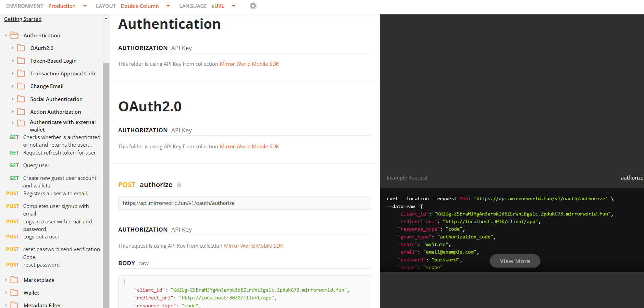
Task: Expand the Action Authorization folder arrow
Action: coord(13,112)
